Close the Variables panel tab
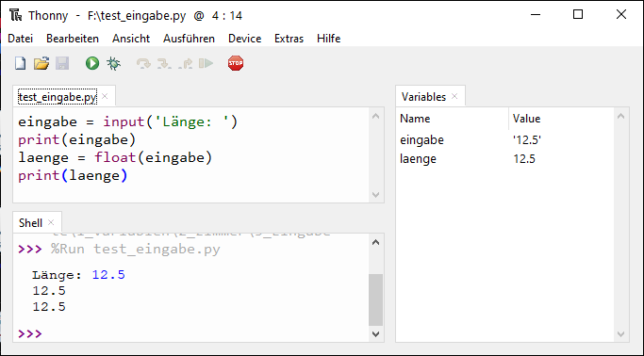Viewport: 644px width, 356px height. pyautogui.click(x=454, y=96)
